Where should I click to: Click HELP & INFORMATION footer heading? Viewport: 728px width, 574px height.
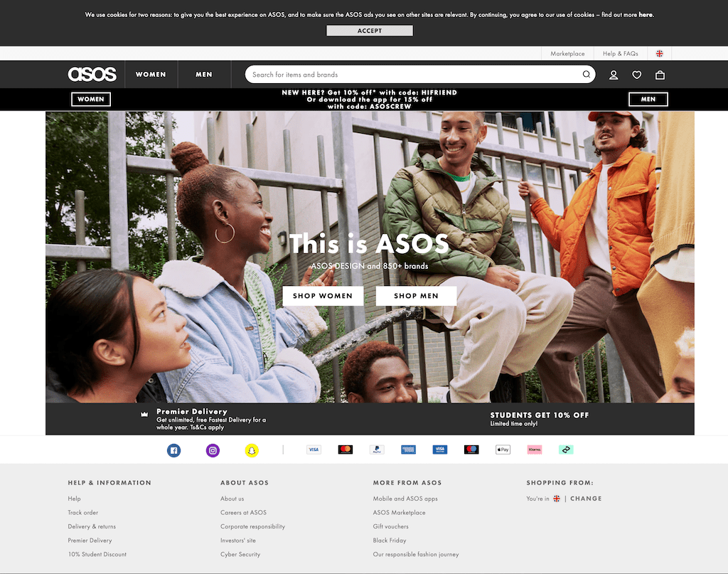coord(109,482)
